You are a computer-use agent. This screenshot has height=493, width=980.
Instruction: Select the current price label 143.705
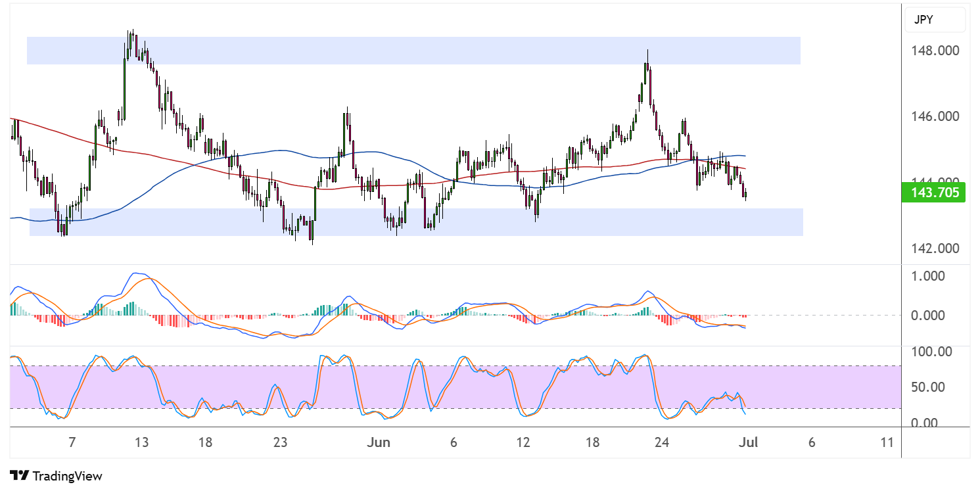935,193
